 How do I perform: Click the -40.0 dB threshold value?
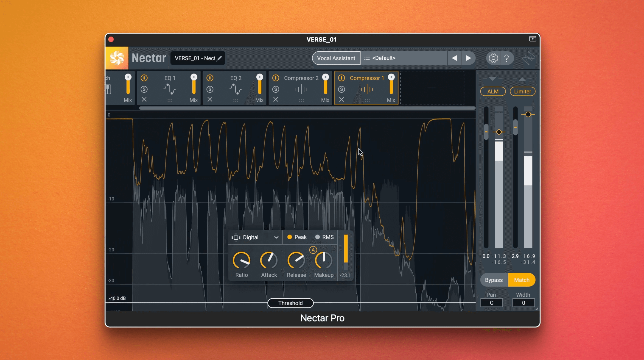[117, 298]
